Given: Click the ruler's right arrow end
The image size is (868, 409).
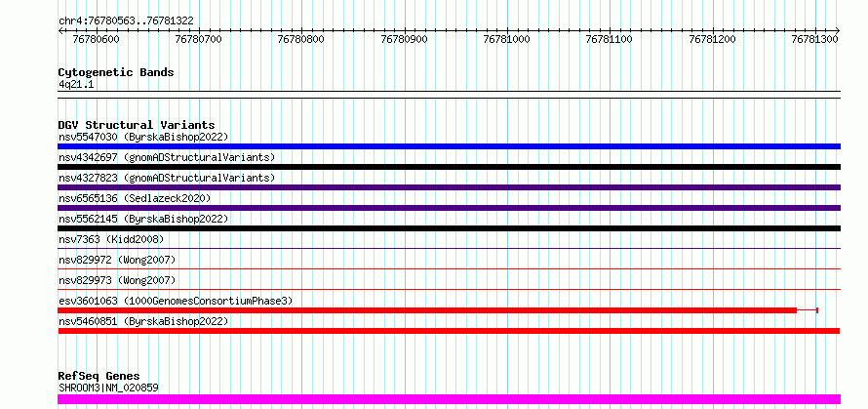Looking at the screenshot, I should click(x=838, y=30).
